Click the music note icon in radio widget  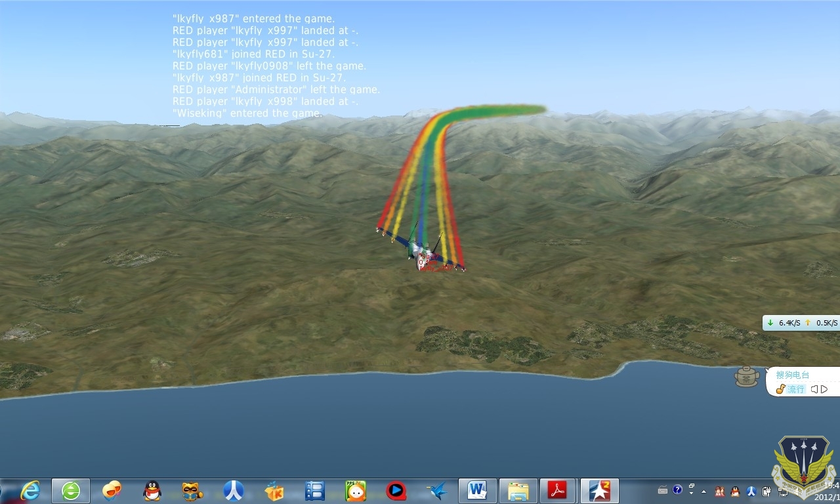click(780, 389)
